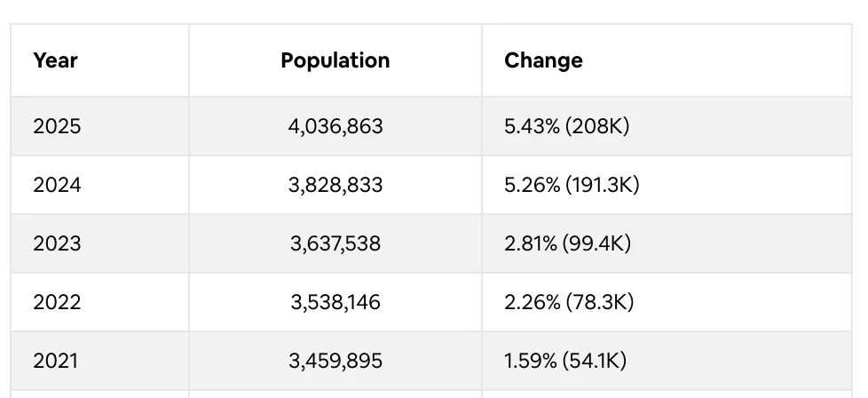Click the 4,036,863 population value
Image resolution: width=868 pixels, height=398 pixels.
[335, 126]
